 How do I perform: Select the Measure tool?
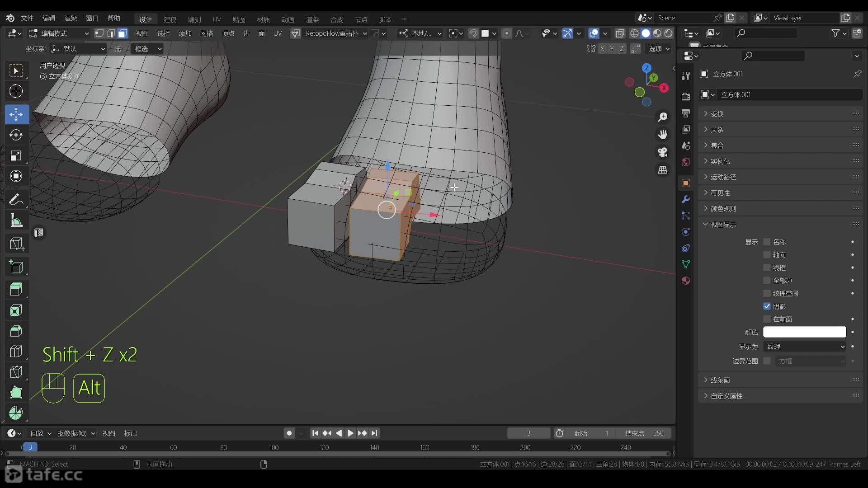pos(16,221)
